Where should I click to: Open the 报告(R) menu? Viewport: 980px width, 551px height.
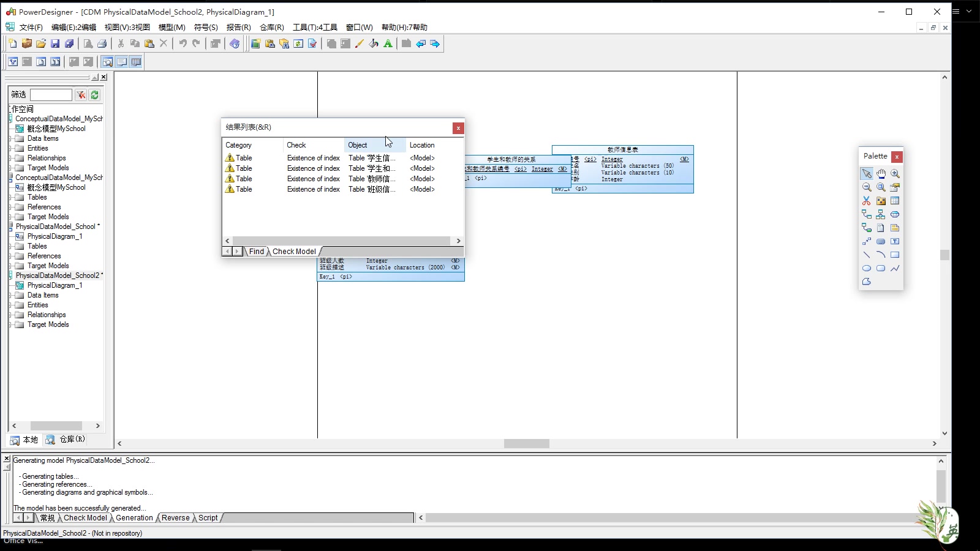coord(238,28)
